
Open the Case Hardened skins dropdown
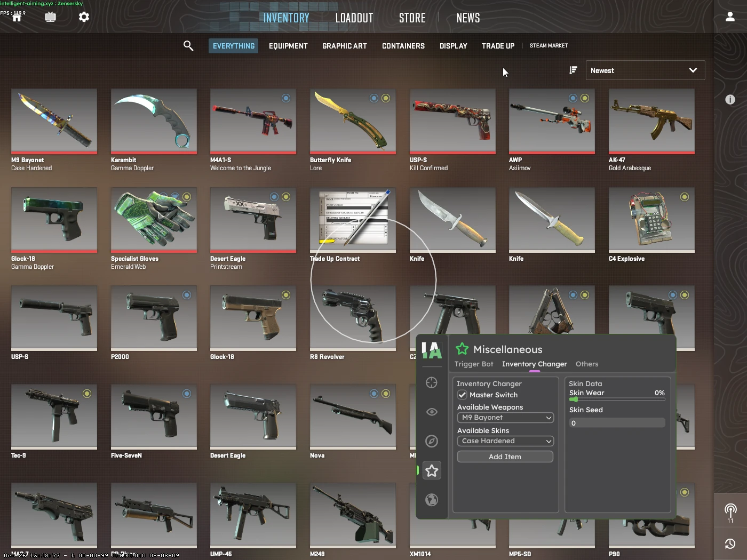[x=505, y=441]
